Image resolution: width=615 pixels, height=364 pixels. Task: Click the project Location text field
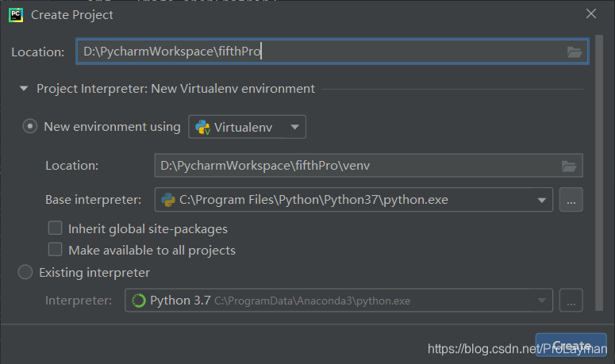tap(332, 52)
